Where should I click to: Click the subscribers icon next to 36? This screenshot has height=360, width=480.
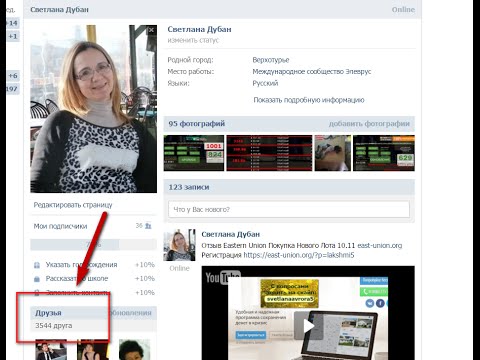pos(148,226)
